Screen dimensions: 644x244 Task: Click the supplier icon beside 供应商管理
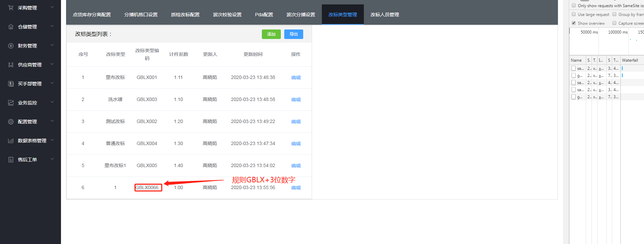tap(11, 65)
